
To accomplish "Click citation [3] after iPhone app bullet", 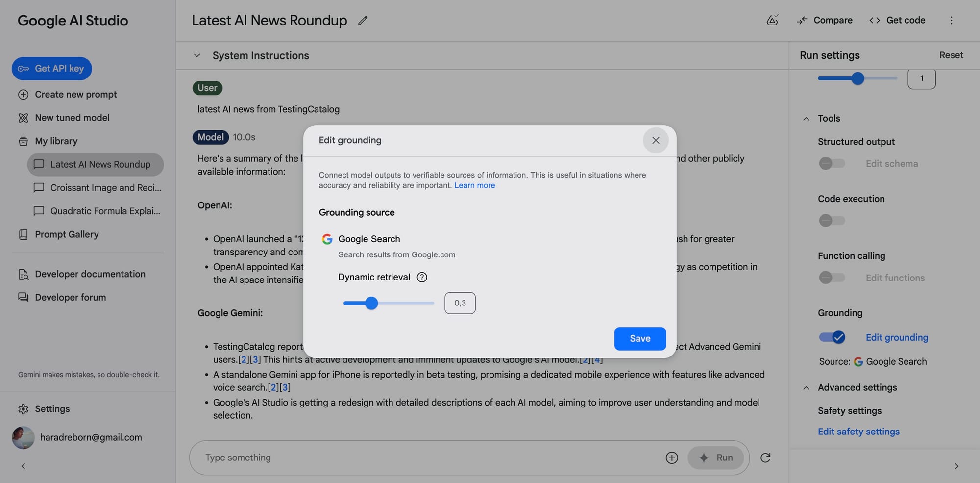I will tap(285, 387).
